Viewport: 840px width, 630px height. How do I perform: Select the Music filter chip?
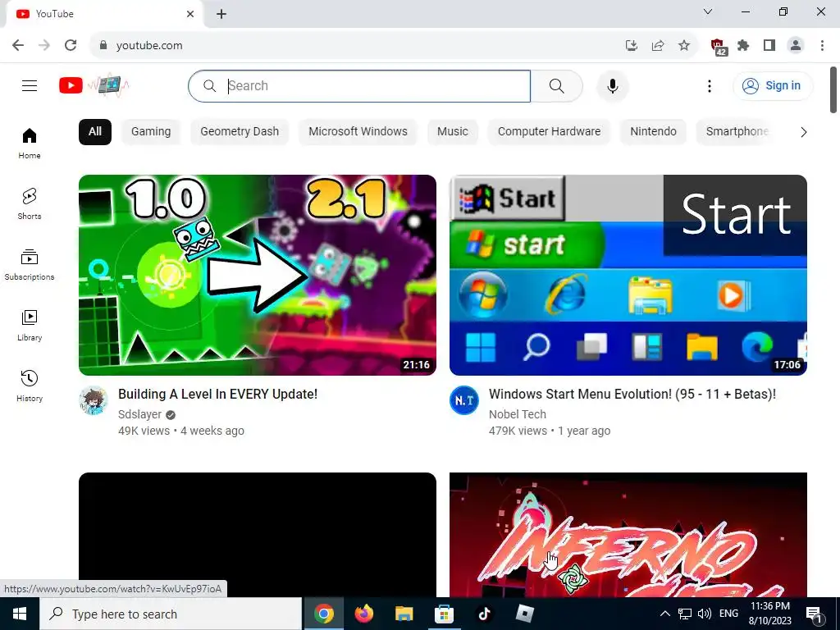(x=453, y=132)
